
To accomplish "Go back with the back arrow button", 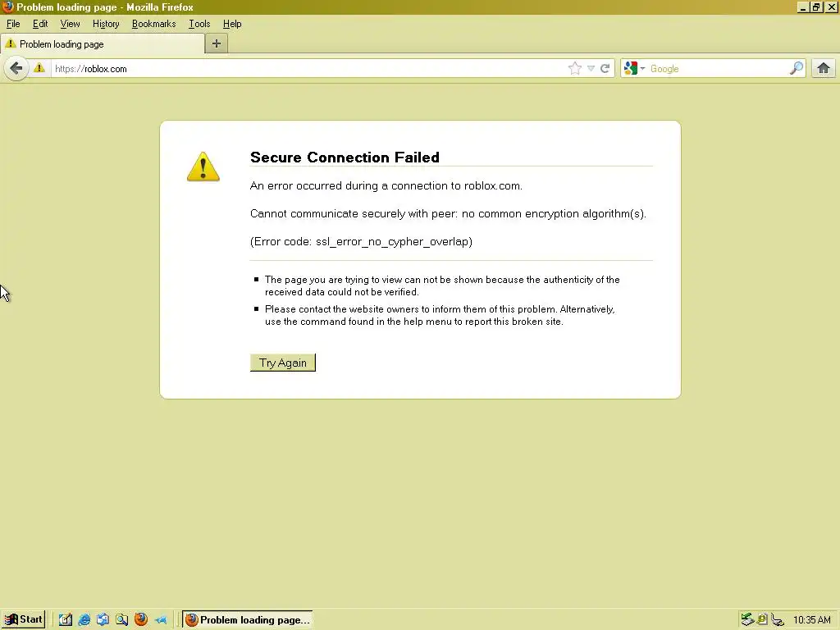I will point(16,69).
